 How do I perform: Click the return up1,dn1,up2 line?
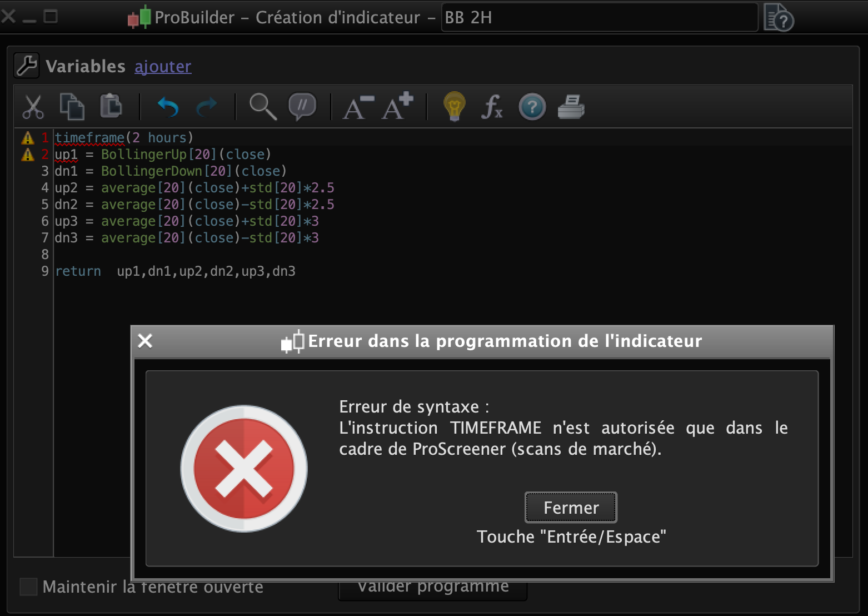click(x=175, y=271)
